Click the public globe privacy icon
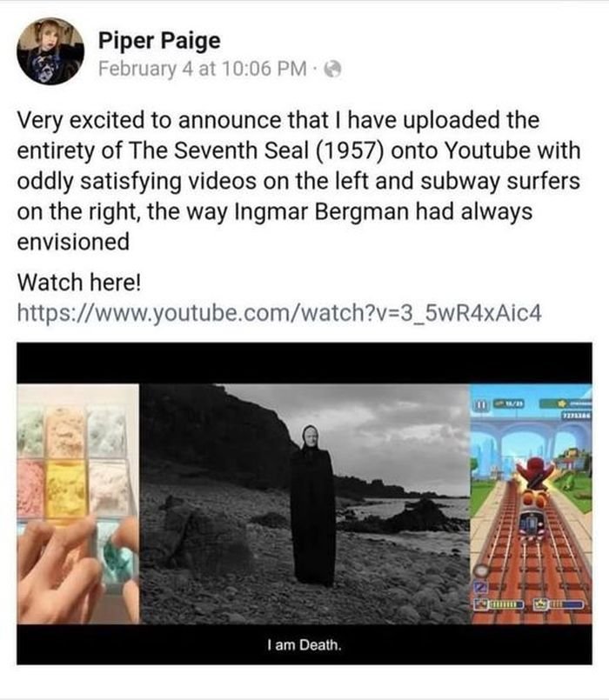 click(332, 70)
